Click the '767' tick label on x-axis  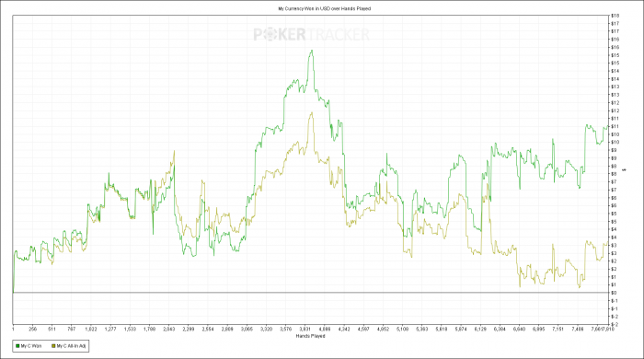[x=72, y=329]
